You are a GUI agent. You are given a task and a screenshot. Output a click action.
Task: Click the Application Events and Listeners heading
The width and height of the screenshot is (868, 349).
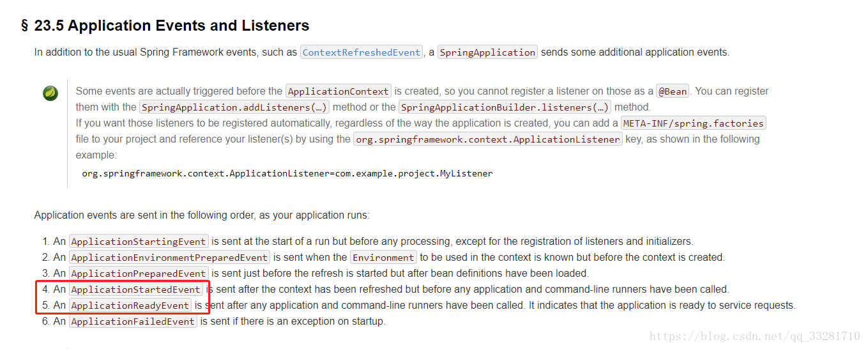click(188, 26)
